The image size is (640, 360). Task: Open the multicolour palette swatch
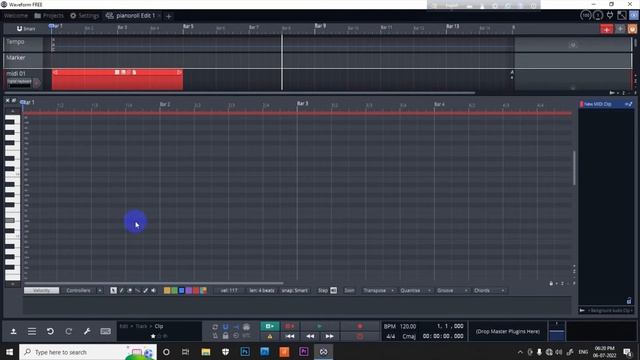pyautogui.click(x=204, y=291)
